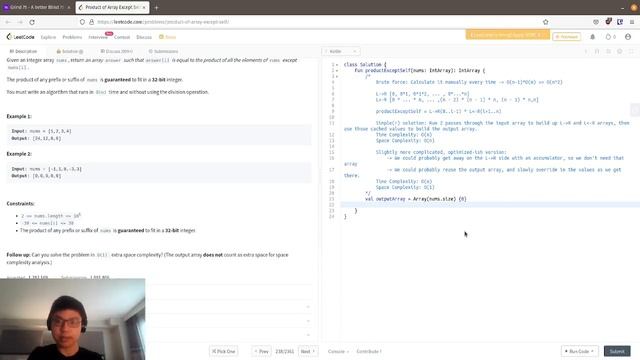The width and height of the screenshot is (640, 360).
Task: Click the Brute force comment line
Action: click(469, 82)
